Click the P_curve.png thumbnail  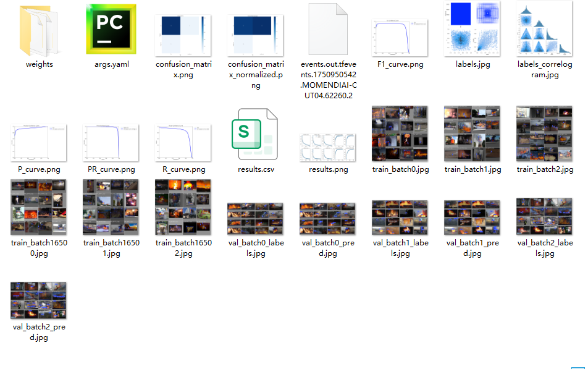[39, 143]
